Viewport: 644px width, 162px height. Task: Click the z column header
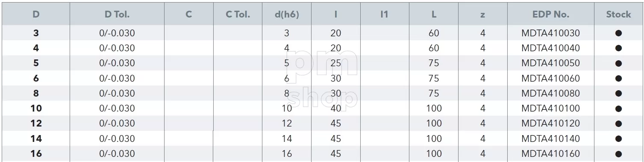click(482, 15)
